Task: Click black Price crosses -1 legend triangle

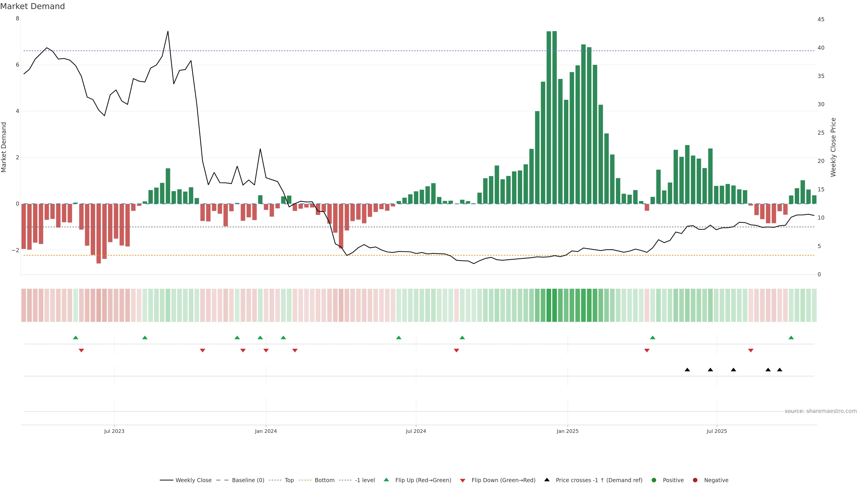Action: 547,480
